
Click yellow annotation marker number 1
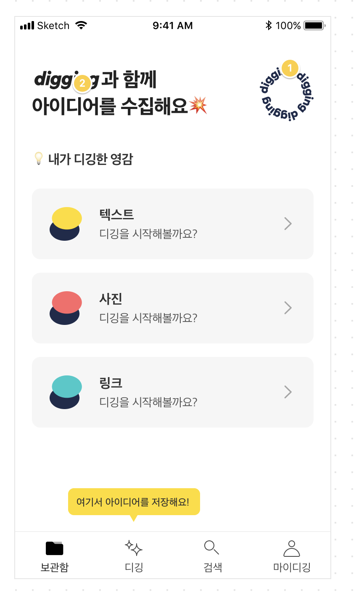(x=290, y=68)
